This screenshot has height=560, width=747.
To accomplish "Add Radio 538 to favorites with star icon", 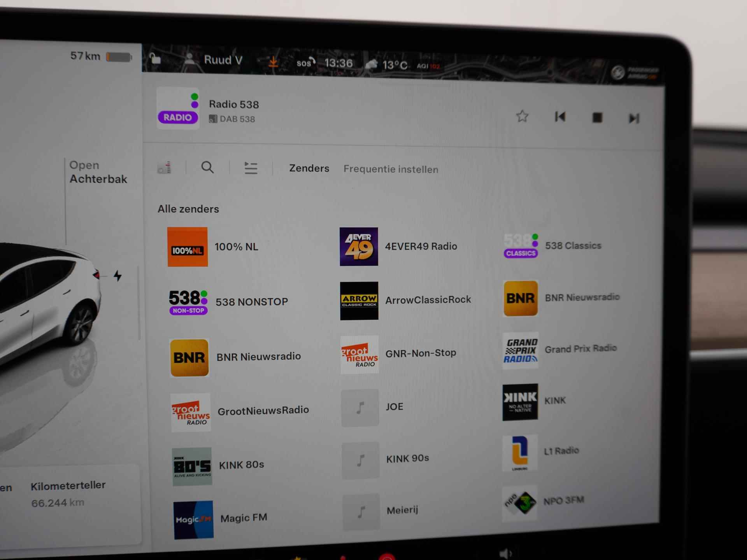I will [x=522, y=116].
